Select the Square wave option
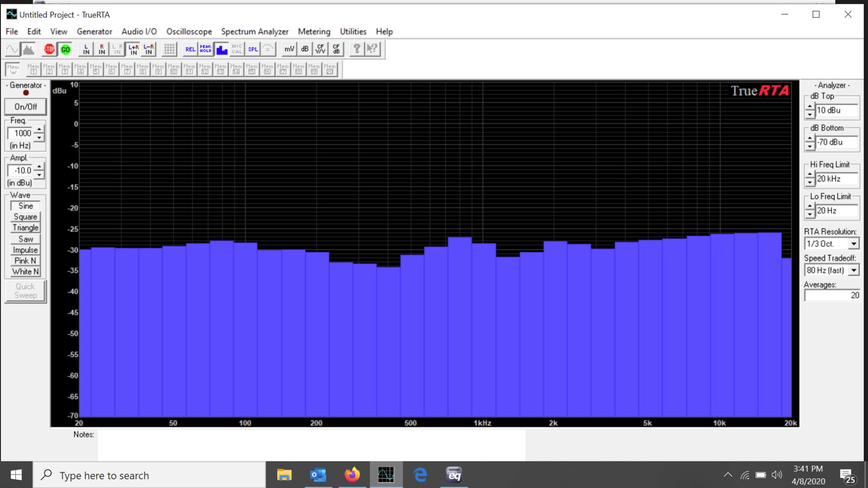This screenshot has height=488, width=868. (25, 217)
